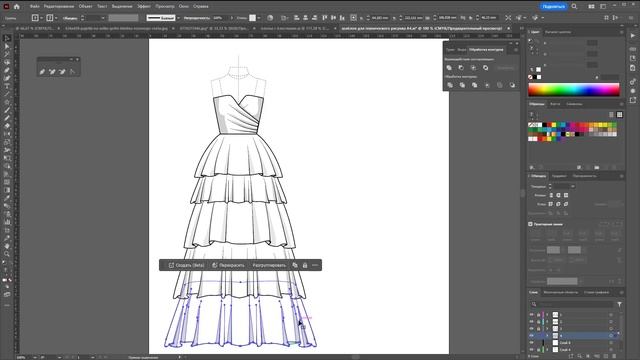Toggle visibility eye of layer 3
640x360 pixels.
(x=531, y=329)
